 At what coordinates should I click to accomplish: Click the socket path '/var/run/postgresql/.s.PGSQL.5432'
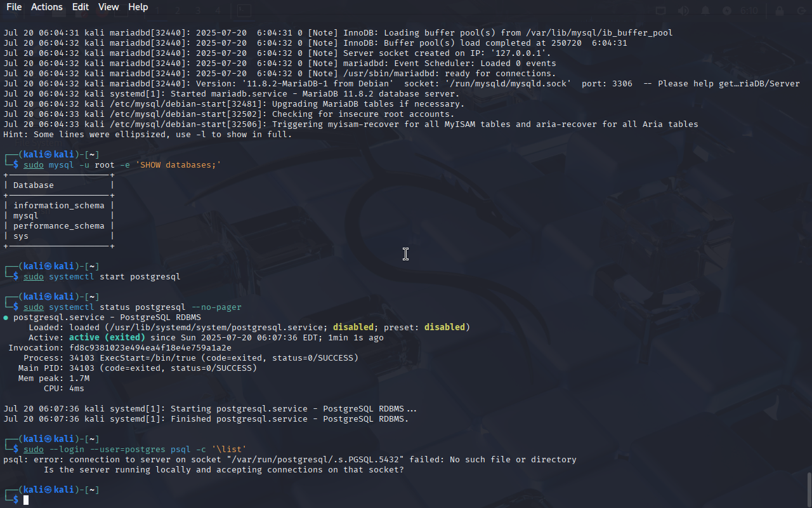pyautogui.click(x=315, y=460)
